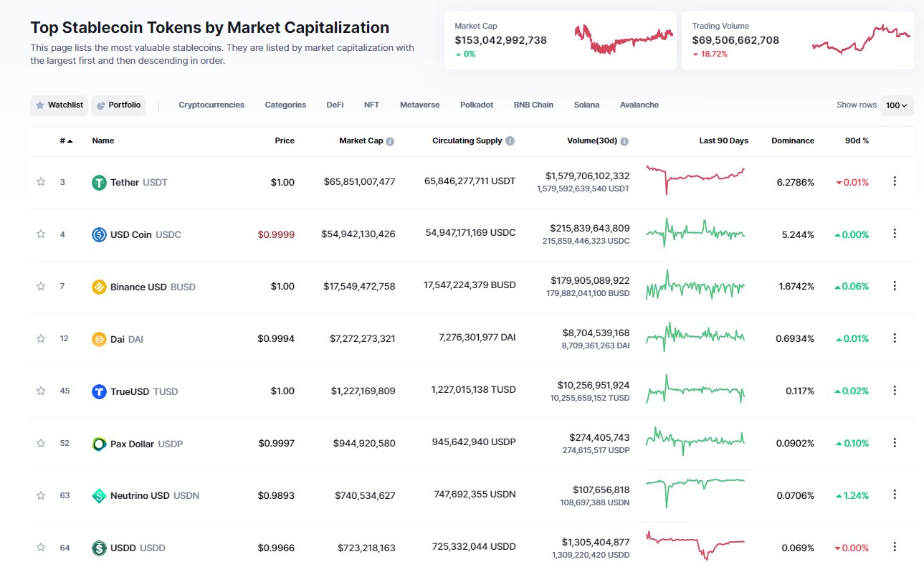Screen dimensions: 924x572
Task: Click the Circulating Supply info icon
Action: coord(510,141)
